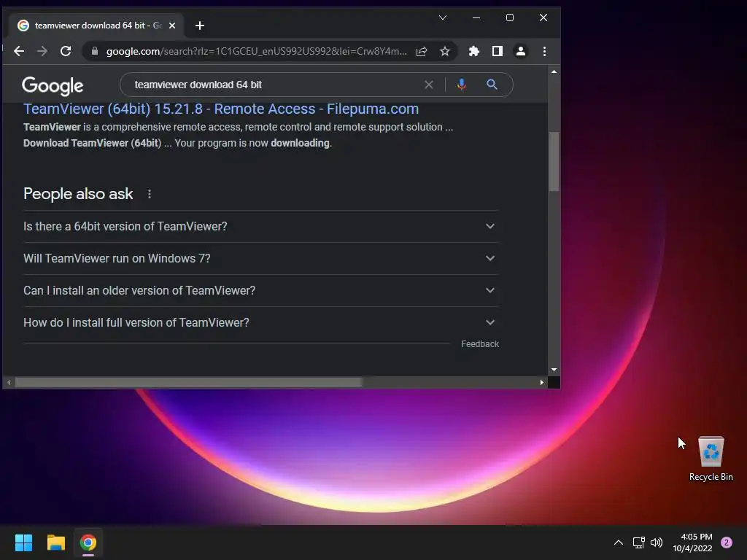Go to Google homepage via logo
747x560 pixels.
pyautogui.click(x=53, y=86)
